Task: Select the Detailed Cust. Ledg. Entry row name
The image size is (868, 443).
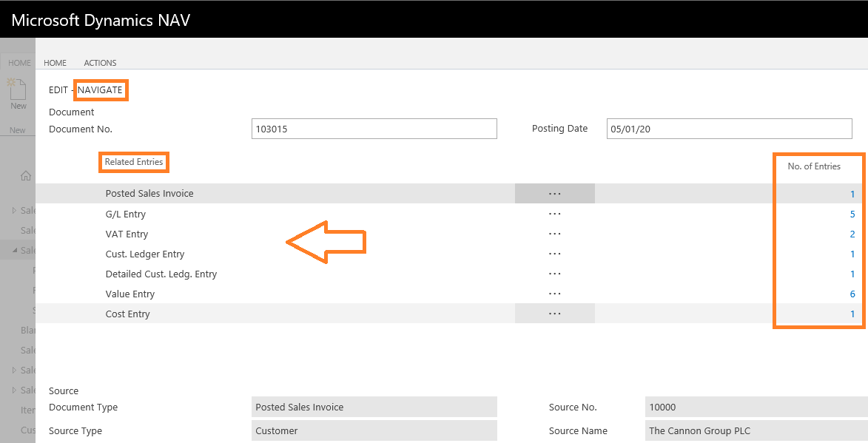Action: point(161,274)
